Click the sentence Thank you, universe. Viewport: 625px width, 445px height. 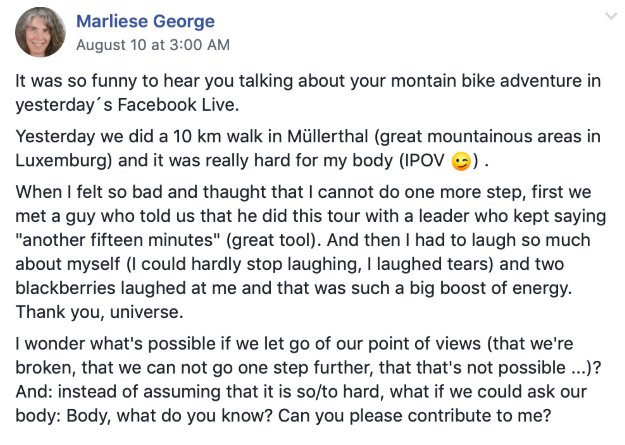[x=99, y=312]
